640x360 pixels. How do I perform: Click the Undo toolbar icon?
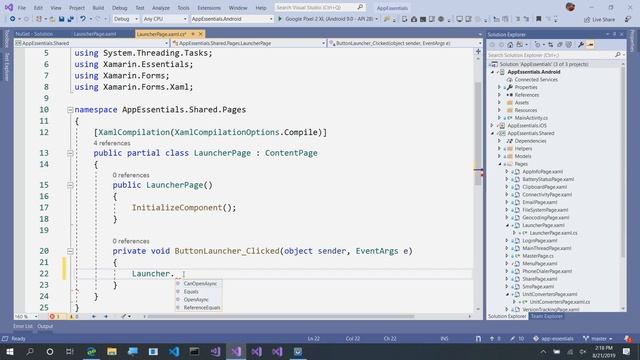(x=83, y=19)
